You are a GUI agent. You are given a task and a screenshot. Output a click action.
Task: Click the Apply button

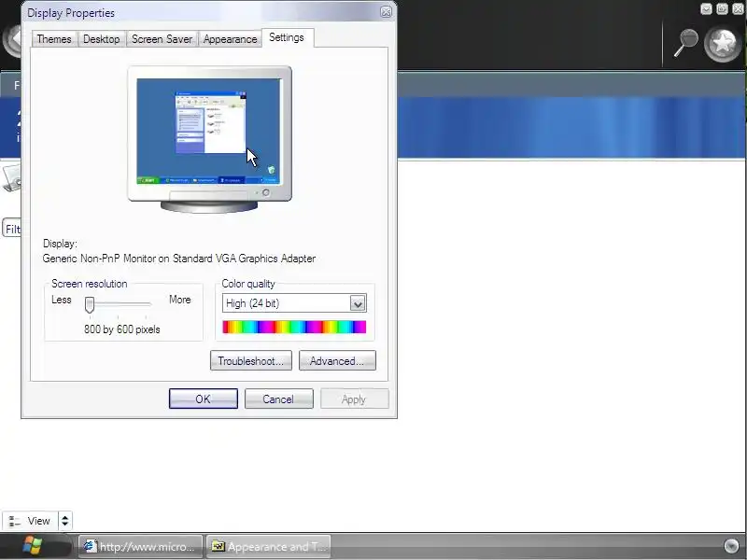[x=355, y=399]
